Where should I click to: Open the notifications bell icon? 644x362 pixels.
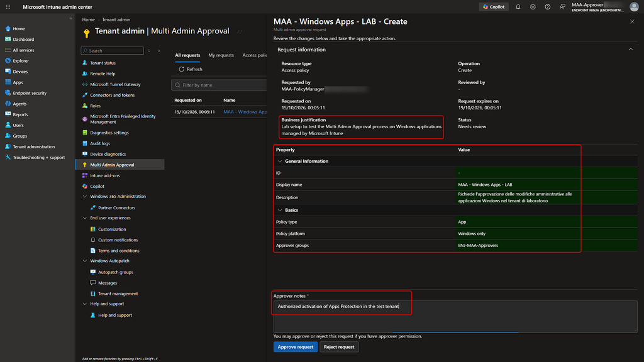(x=518, y=7)
